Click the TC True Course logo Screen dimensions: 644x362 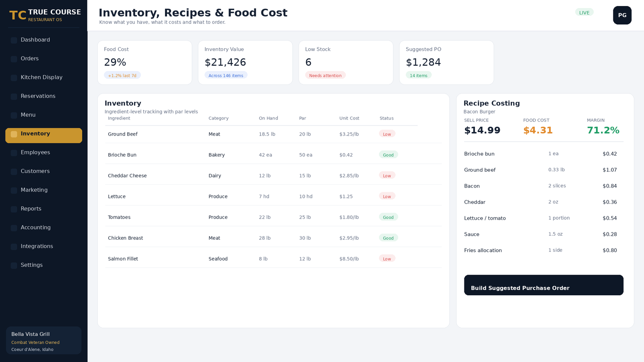(45, 15)
